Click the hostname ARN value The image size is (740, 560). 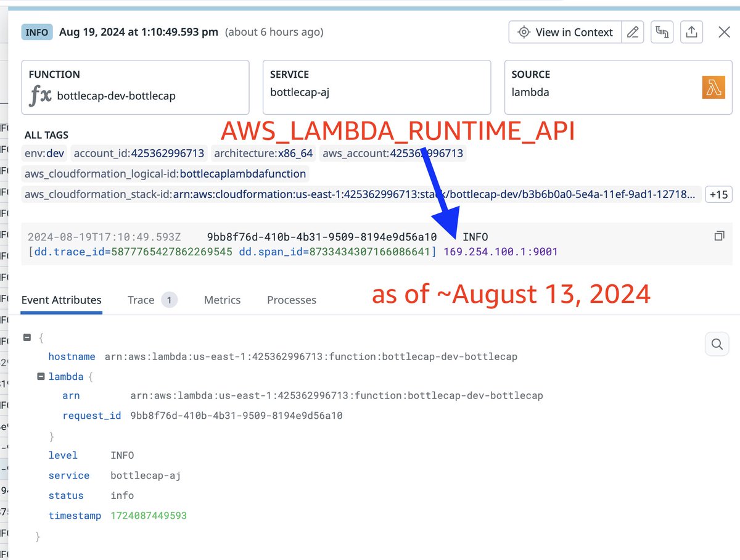[x=311, y=356]
